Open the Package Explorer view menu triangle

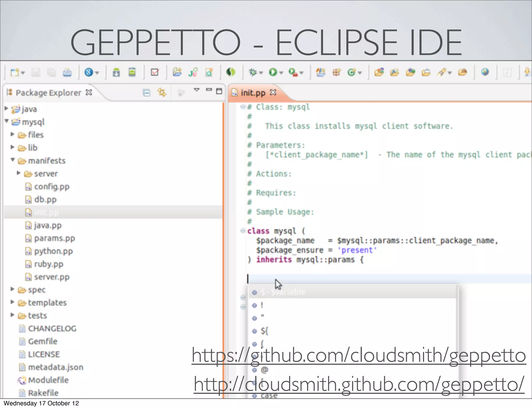pyautogui.click(x=197, y=90)
